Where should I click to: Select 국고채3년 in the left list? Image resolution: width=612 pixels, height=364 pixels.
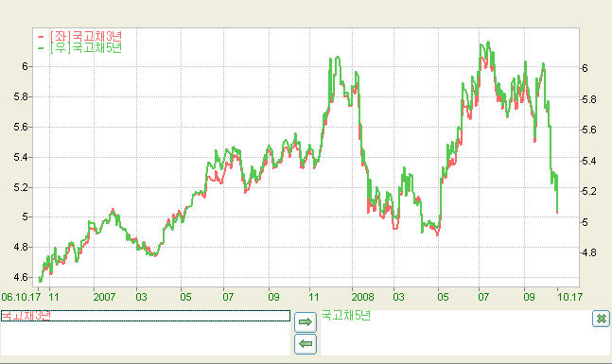coord(145,316)
